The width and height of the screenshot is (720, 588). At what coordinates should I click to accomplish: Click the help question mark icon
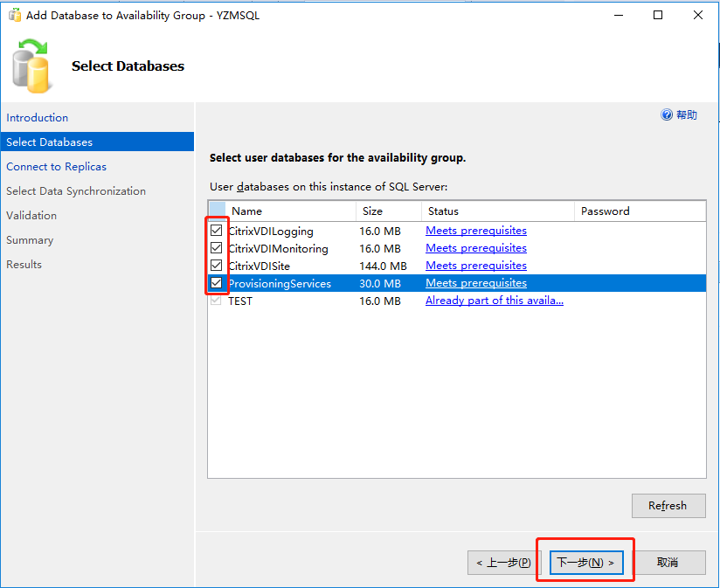(667, 115)
